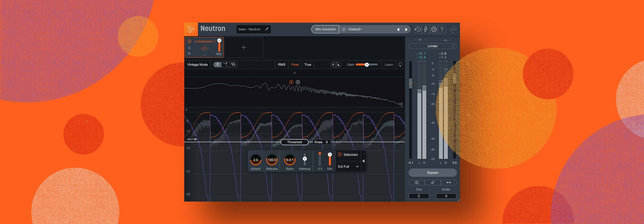The height and width of the screenshot is (224, 644).
Task: Edit the Width value field showing 0
Action: pyautogui.click(x=446, y=196)
